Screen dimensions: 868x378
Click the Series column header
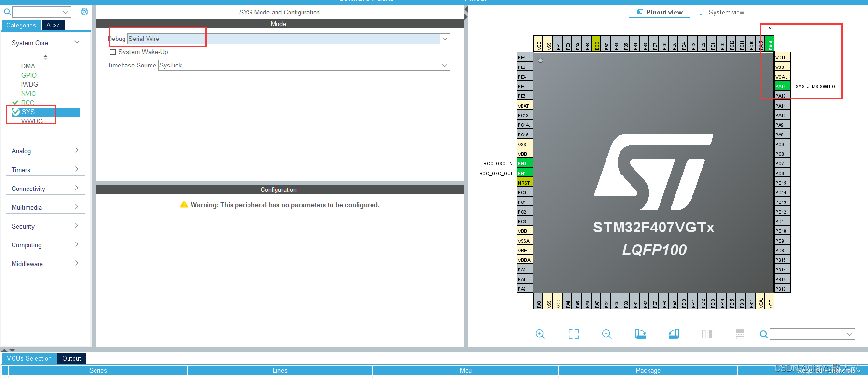pos(98,370)
